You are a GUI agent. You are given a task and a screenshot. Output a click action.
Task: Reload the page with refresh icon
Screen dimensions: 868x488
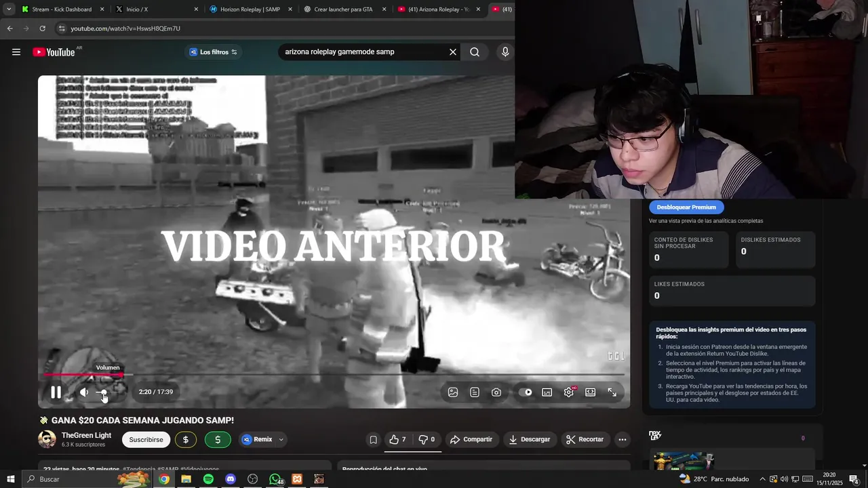pyautogui.click(x=42, y=28)
